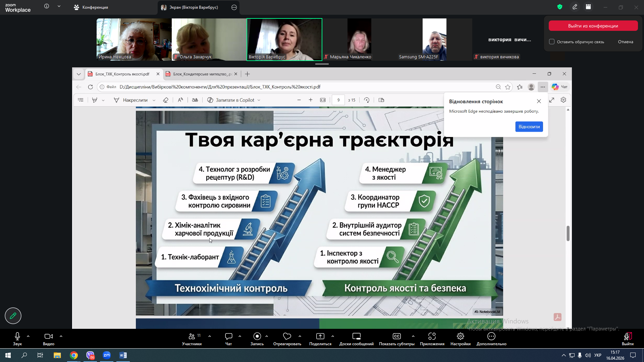
Task: Click the PDF vertical scrollbar thumb
Action: 568,233
